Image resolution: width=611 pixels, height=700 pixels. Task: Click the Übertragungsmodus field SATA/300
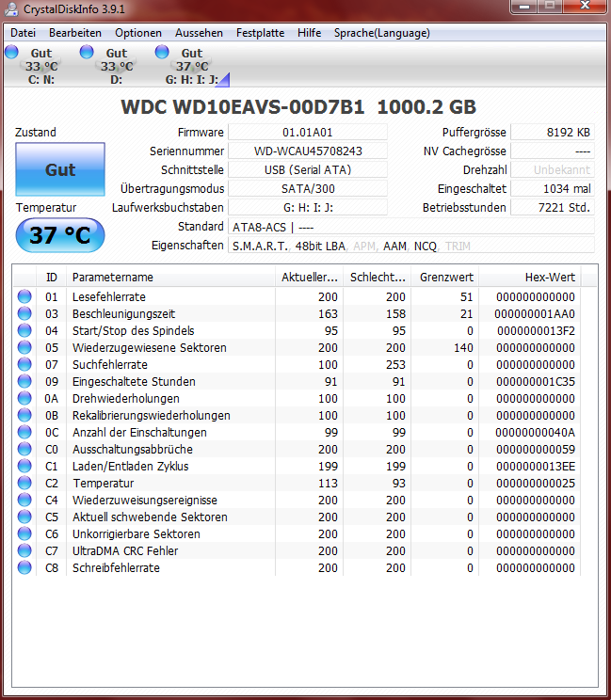click(x=308, y=189)
